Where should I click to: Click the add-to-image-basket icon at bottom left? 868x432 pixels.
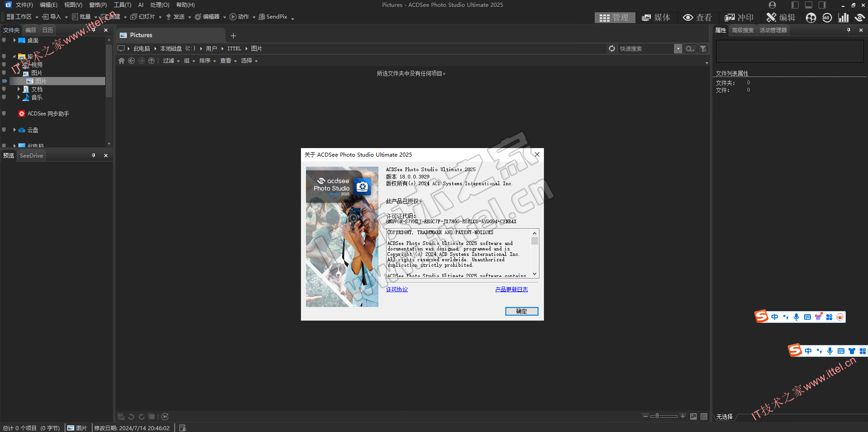click(121, 417)
